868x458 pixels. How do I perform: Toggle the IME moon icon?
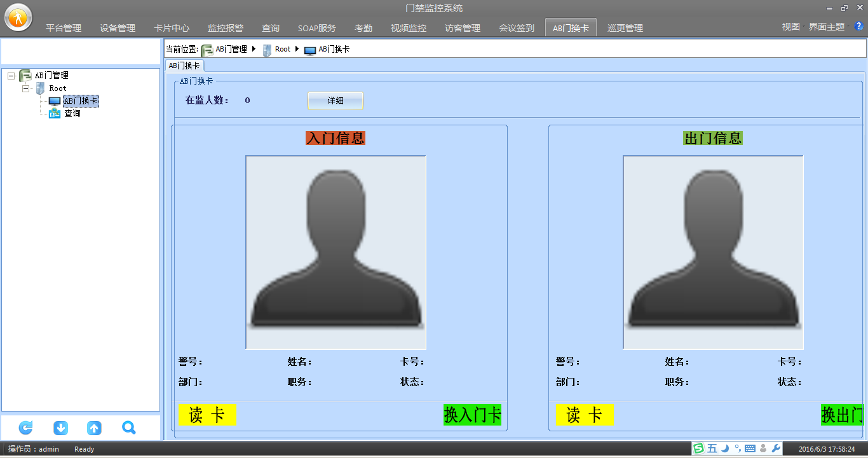tap(725, 448)
